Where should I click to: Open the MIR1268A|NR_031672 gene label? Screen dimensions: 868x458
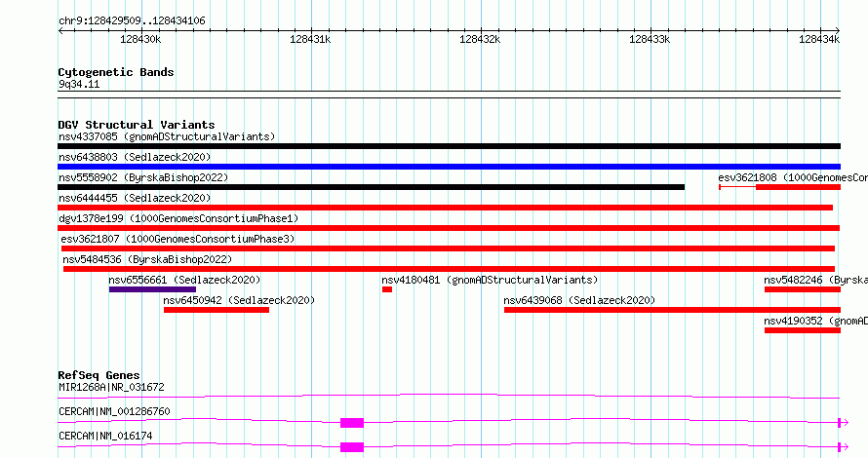(x=111, y=387)
